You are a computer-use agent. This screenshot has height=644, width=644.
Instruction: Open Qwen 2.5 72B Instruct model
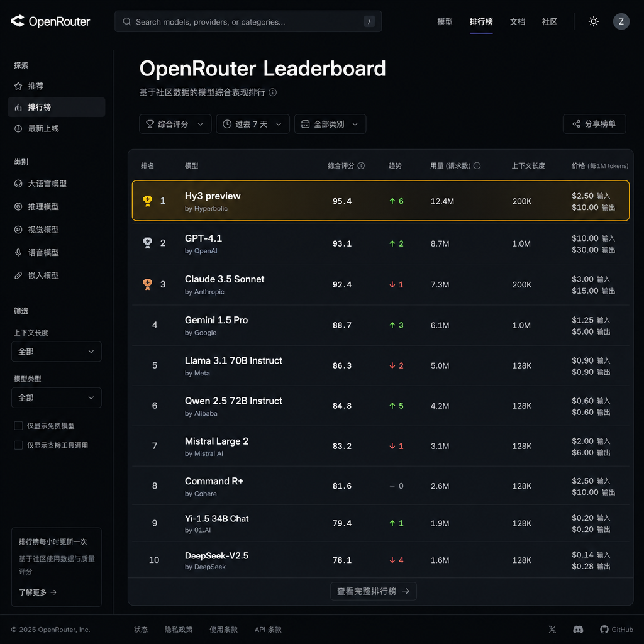(380, 406)
